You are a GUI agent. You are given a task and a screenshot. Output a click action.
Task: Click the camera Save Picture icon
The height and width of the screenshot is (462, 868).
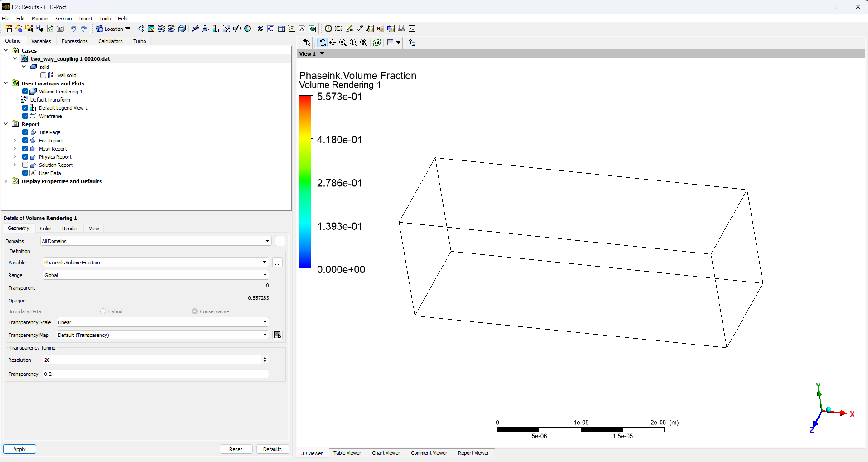pyautogui.click(x=60, y=29)
